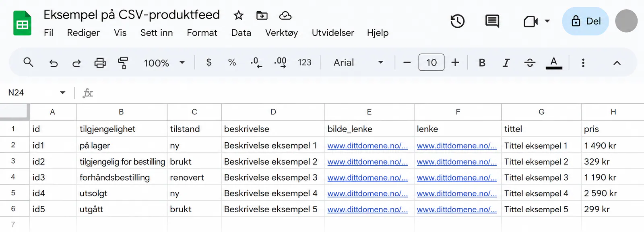
Task: Activate the paint format tool
Action: tap(123, 63)
